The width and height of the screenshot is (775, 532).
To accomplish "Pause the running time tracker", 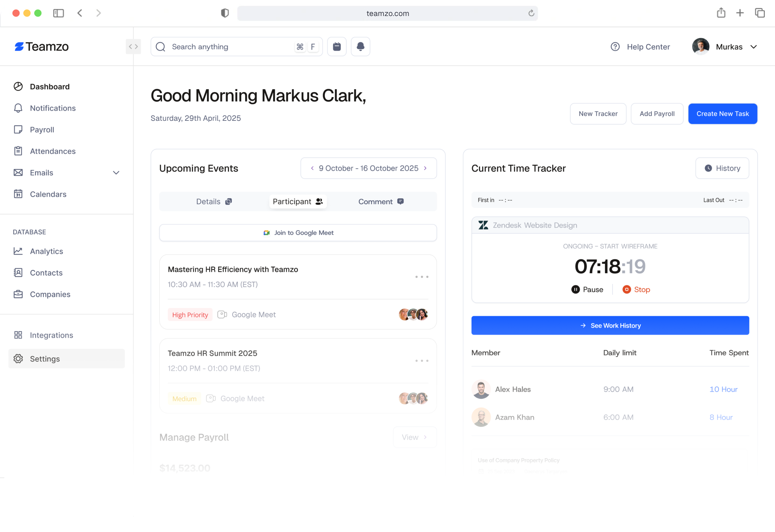I will tap(587, 289).
